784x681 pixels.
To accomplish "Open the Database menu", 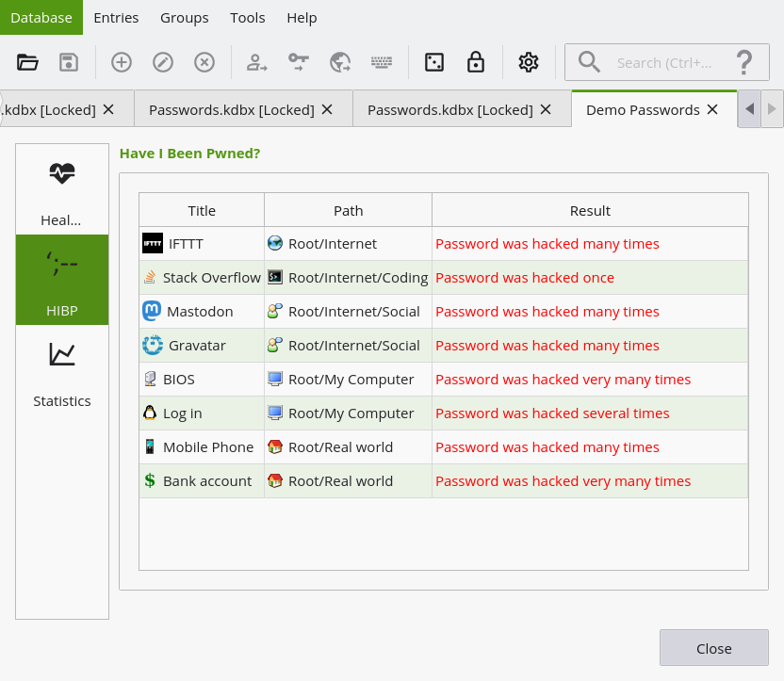I will click(41, 18).
